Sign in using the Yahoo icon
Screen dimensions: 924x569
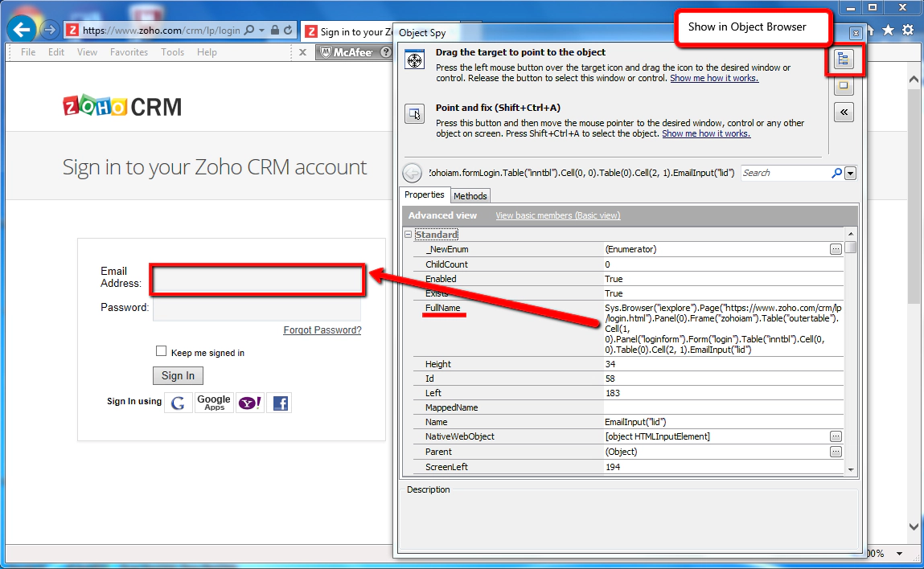(x=250, y=403)
